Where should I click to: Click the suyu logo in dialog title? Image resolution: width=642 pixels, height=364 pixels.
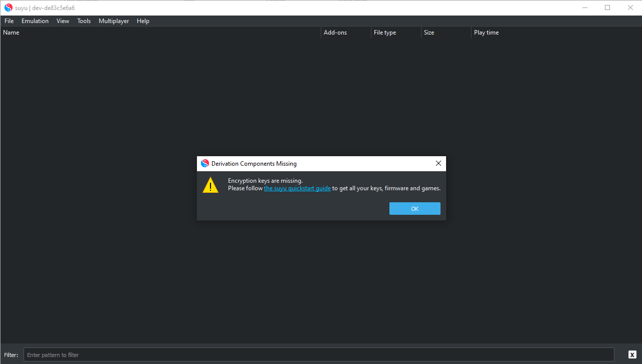tap(205, 163)
